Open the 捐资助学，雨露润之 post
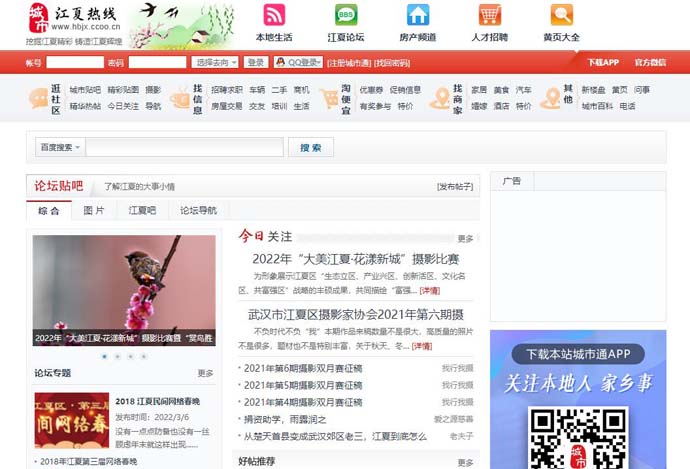This screenshot has height=469, width=690. point(285,419)
